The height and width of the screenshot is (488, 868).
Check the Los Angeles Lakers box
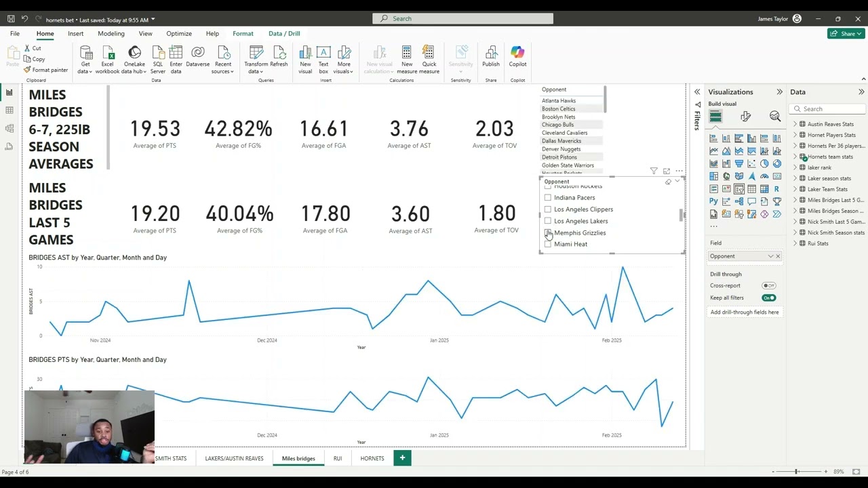tap(548, 221)
